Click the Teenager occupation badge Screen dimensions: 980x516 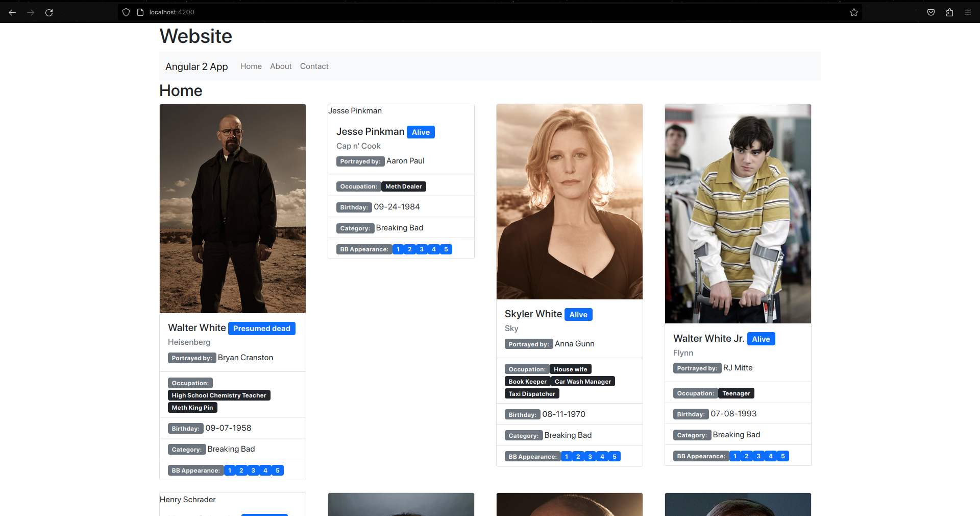737,393
